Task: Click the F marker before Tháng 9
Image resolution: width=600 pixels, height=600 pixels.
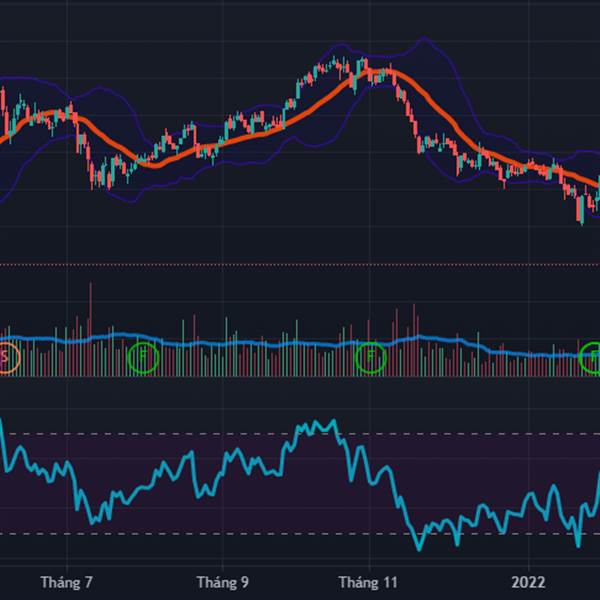Action: (x=143, y=357)
